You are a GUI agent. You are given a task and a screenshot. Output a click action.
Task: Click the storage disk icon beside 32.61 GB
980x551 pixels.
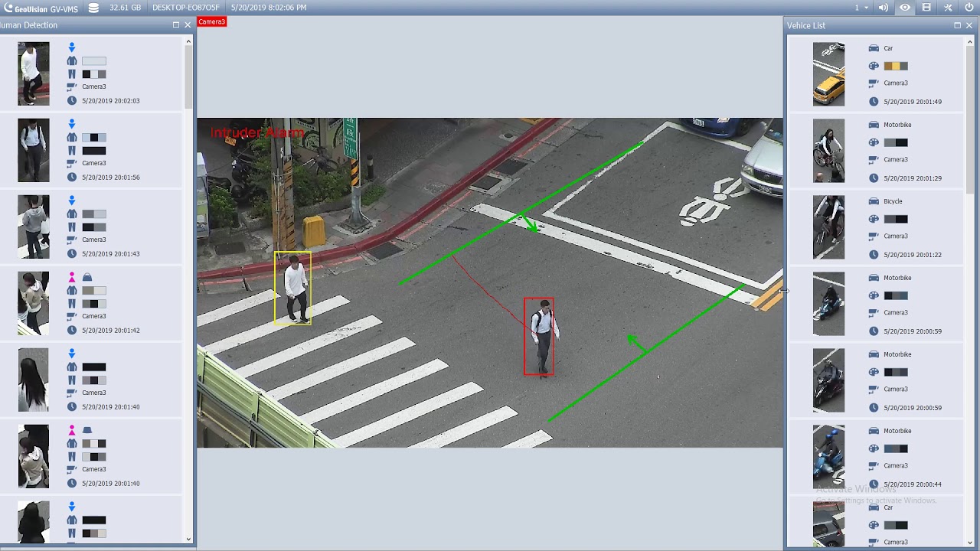(93, 8)
